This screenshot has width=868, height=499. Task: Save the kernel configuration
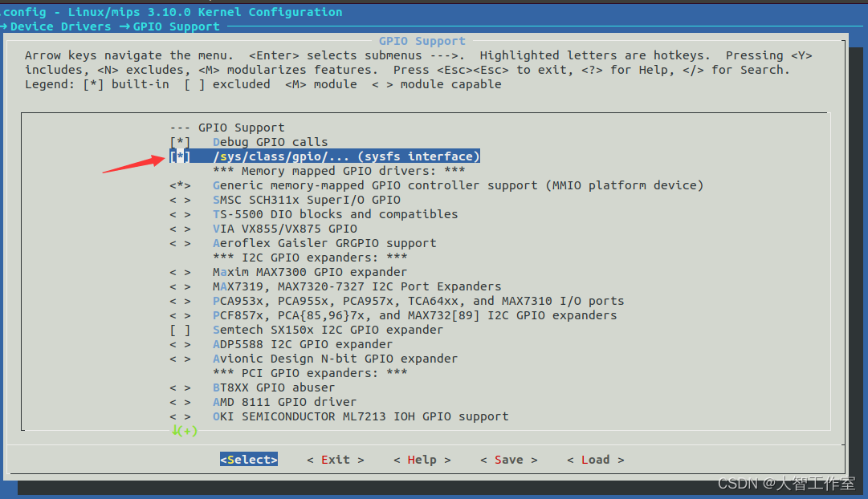point(508,459)
